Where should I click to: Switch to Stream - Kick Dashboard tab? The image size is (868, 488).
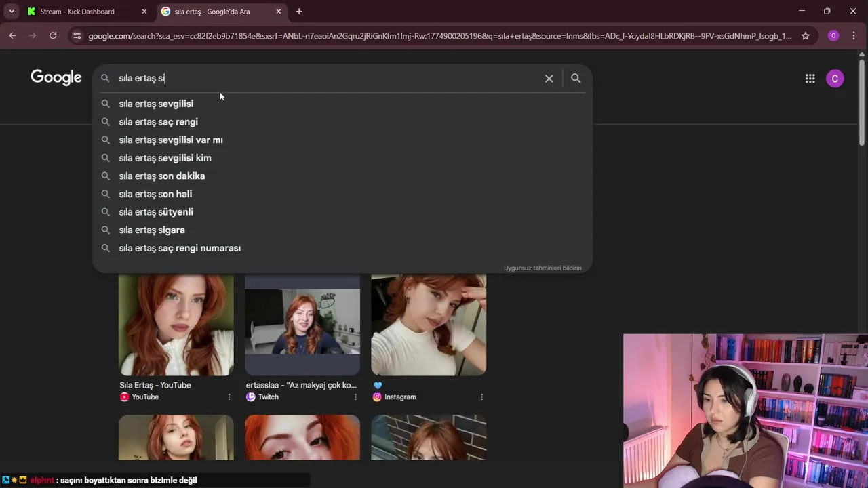point(86,12)
